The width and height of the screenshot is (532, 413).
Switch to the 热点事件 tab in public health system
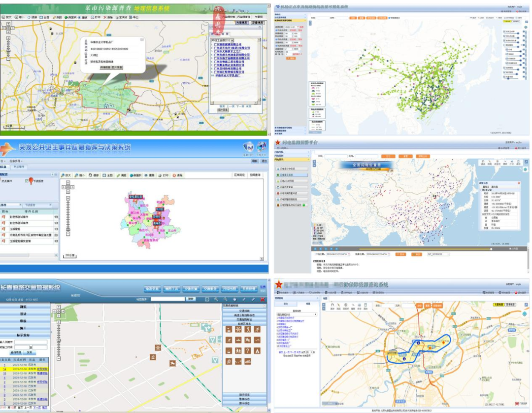(x=19, y=167)
